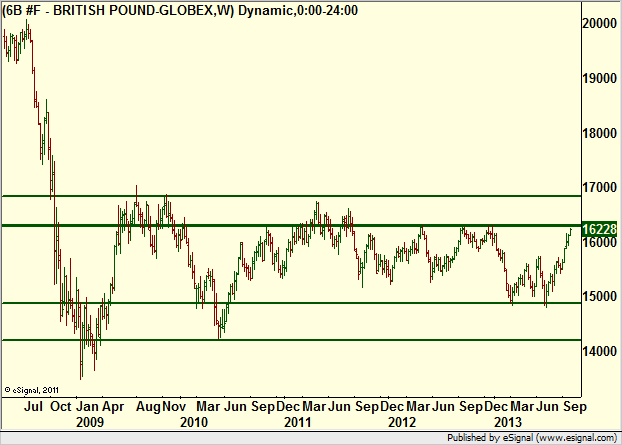This screenshot has width=622, height=445.
Task: Click the Nov month label on time axis
Action: [175, 407]
